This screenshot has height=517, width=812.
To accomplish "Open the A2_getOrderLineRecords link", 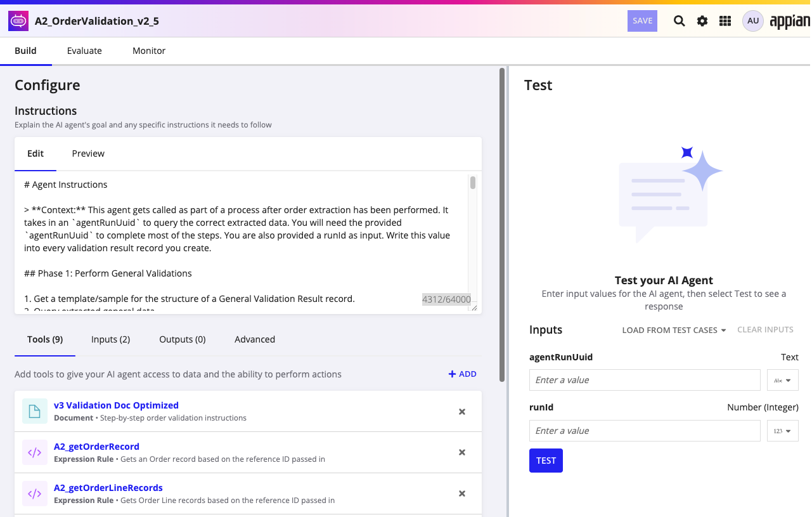I will (x=108, y=488).
